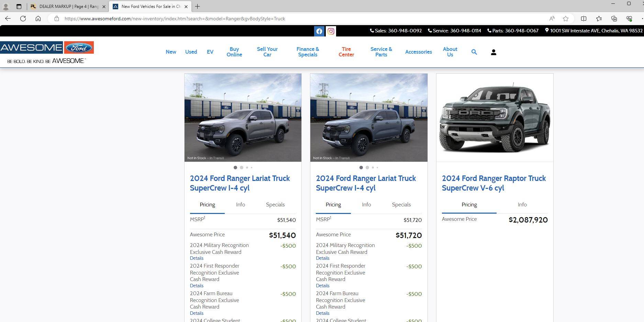Open Service & Parts menu
644x322 pixels.
(x=381, y=52)
